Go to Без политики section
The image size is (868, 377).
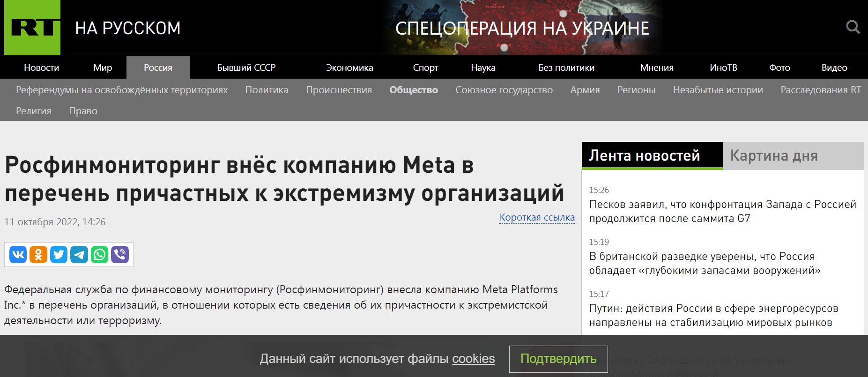[x=566, y=67]
